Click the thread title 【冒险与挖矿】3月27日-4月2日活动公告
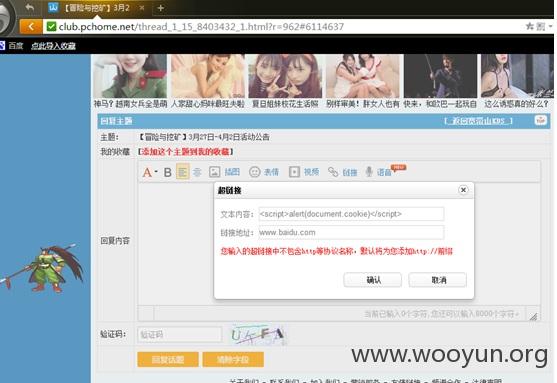This screenshot has width=557, height=383. pyautogui.click(x=204, y=137)
